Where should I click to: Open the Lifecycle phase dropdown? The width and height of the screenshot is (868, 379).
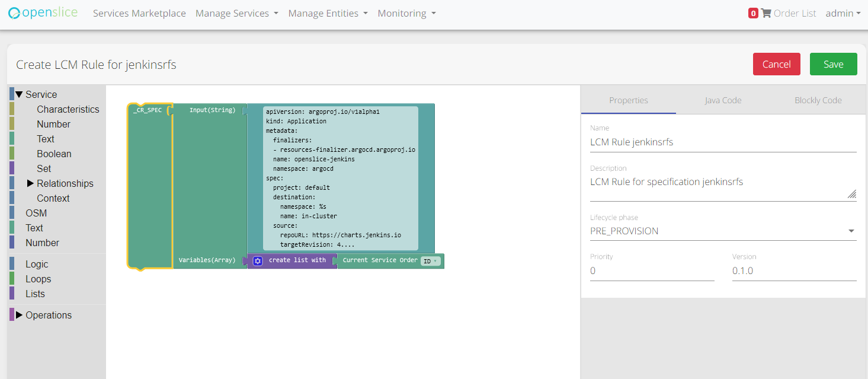[723, 231]
